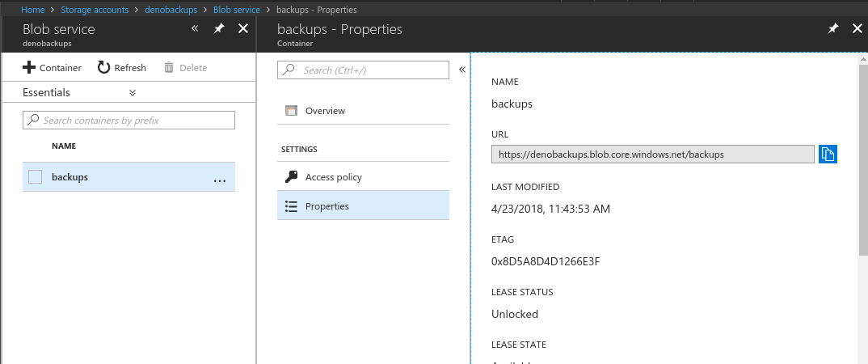Screen dimensions: 868x364
Task: Open the Access policy settings
Action: click(333, 177)
